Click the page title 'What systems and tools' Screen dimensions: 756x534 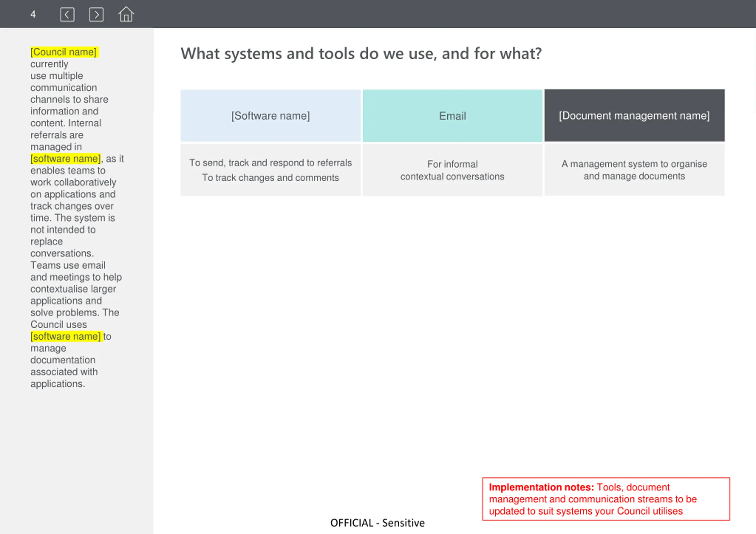coord(361,53)
